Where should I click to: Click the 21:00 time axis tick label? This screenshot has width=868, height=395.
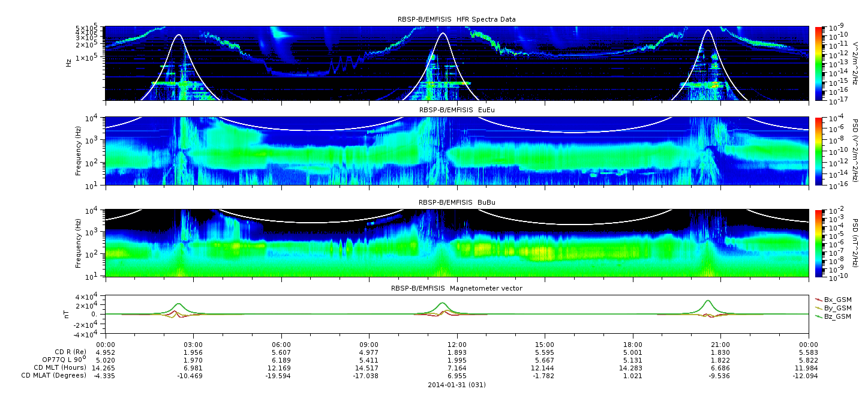[x=720, y=344]
